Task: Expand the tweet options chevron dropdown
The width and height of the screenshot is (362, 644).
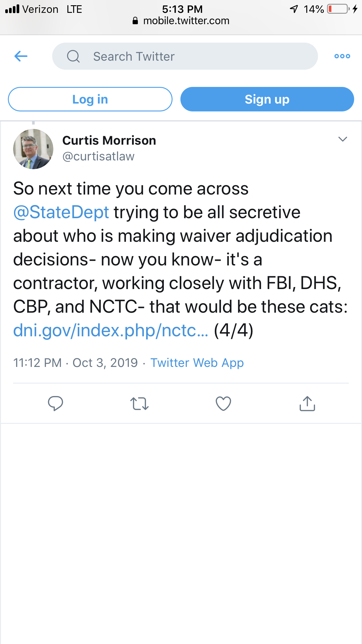Action: 342,139
